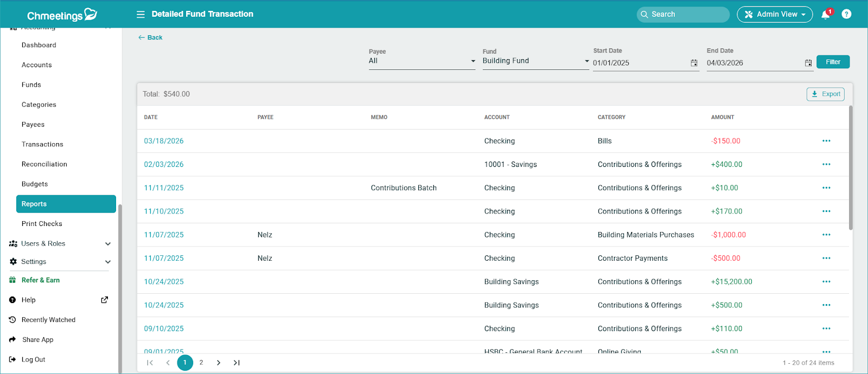The image size is (868, 374).
Task: Select Reconciliation in the sidebar
Action: pyautogui.click(x=44, y=164)
